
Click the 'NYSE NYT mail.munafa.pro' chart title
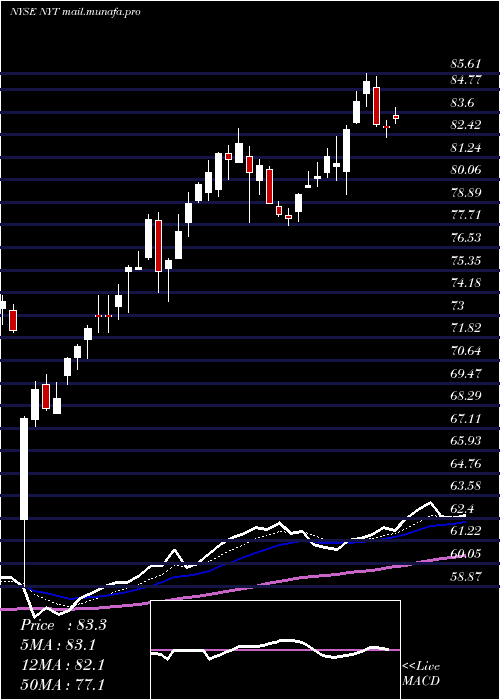75,12
